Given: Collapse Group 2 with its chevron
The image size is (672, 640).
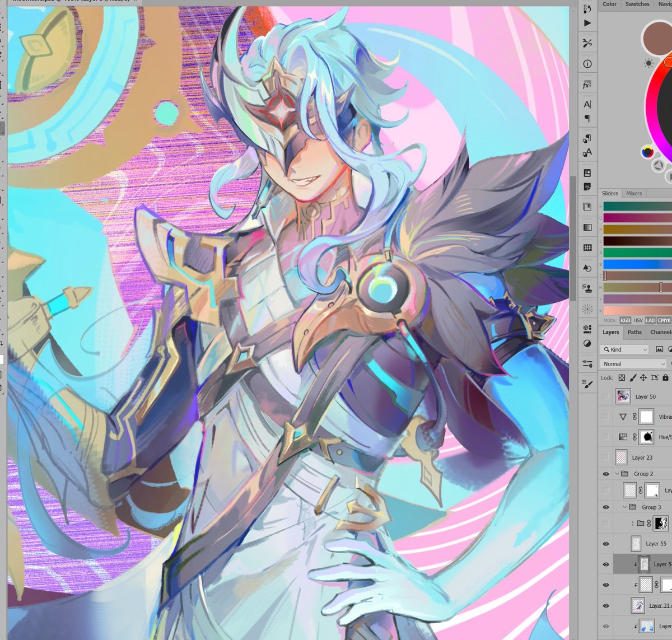Looking at the screenshot, I should (618, 474).
